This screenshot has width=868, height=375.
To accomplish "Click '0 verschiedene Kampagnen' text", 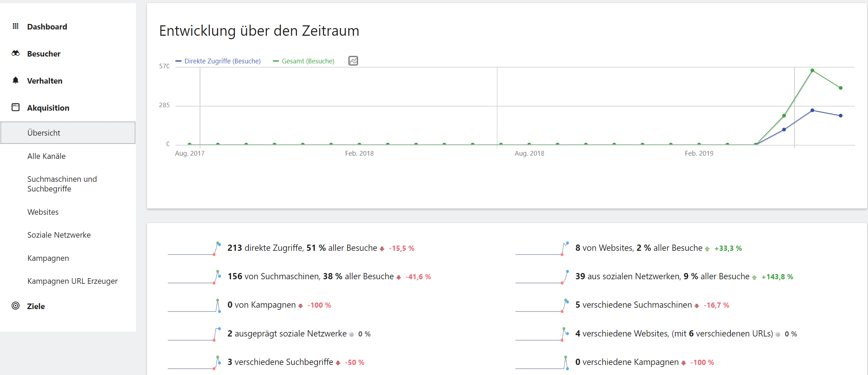I will pyautogui.click(x=627, y=362).
